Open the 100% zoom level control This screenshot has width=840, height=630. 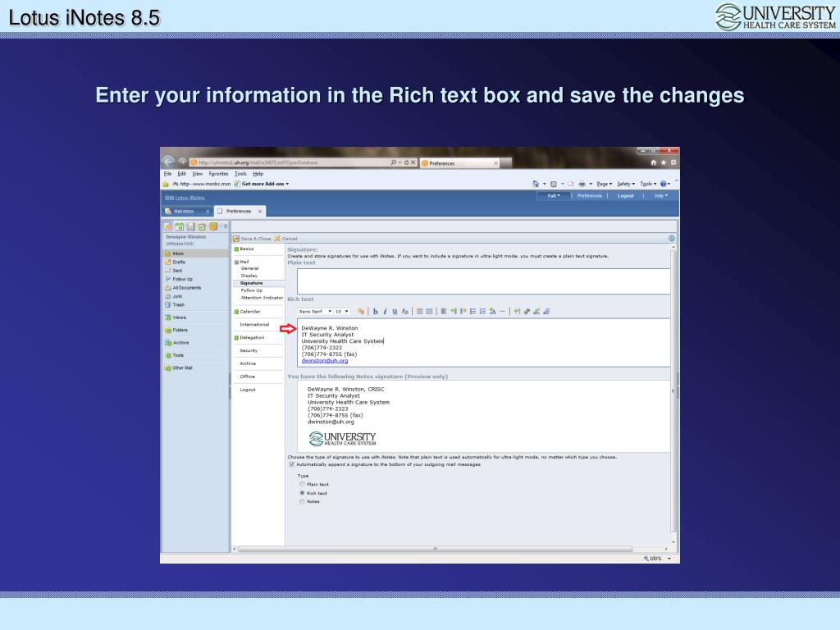(658, 559)
